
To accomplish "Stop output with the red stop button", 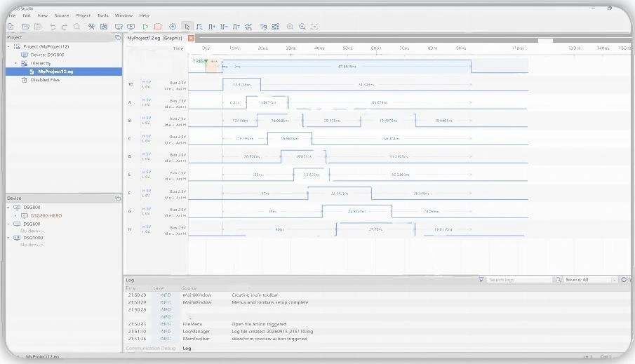I will pyautogui.click(x=158, y=27).
